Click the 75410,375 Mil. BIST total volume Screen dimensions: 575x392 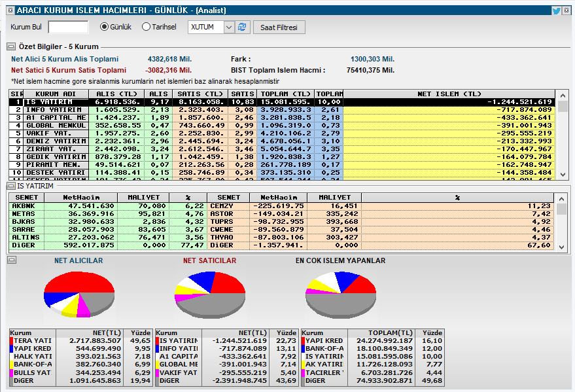pyautogui.click(x=370, y=70)
